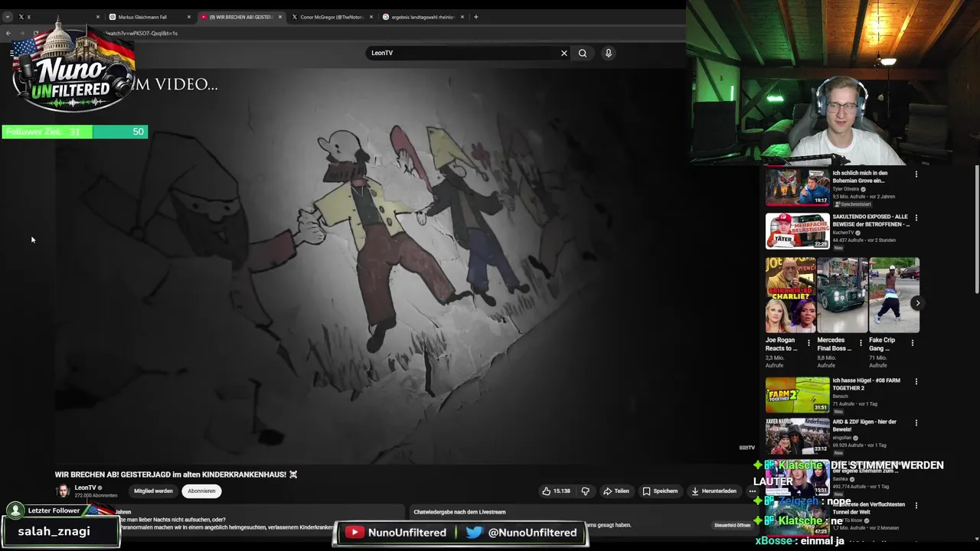Open options for Mercedes Final Boss short
The height and width of the screenshot is (551, 980).
click(861, 343)
